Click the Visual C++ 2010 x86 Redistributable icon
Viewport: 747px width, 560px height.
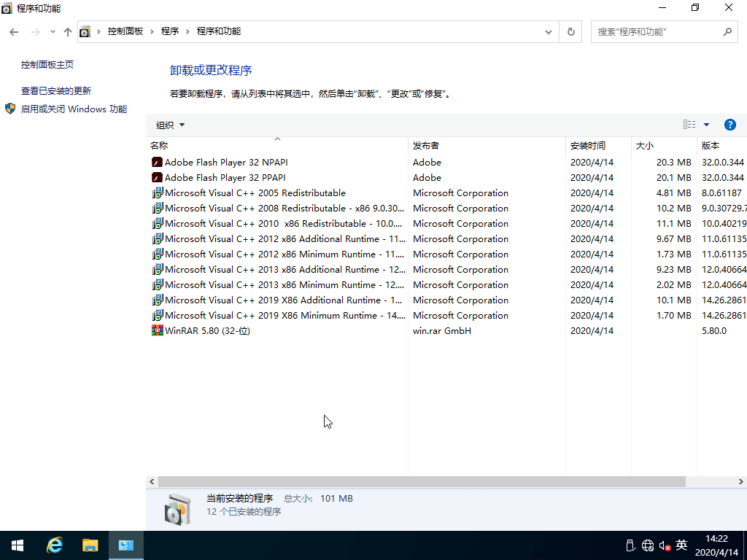click(158, 223)
